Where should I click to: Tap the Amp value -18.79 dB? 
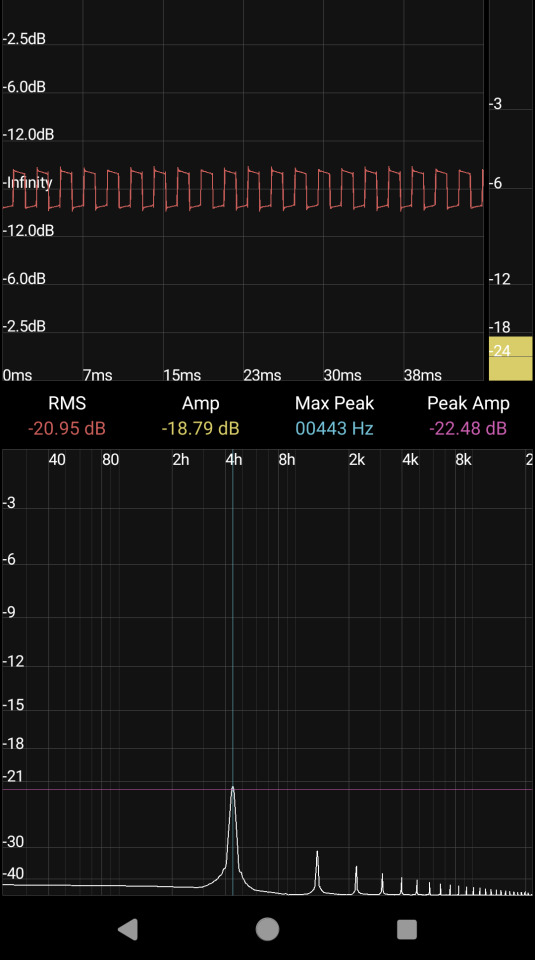pos(200,428)
